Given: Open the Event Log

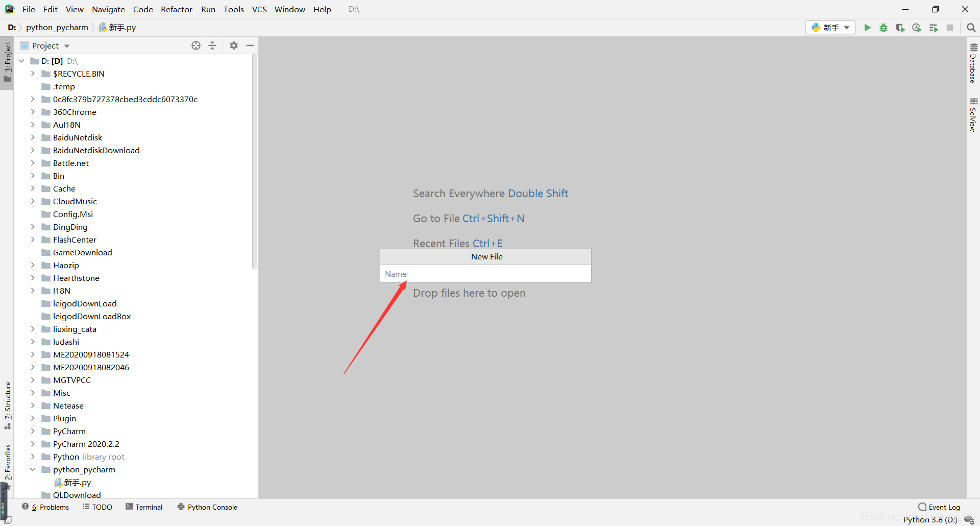Looking at the screenshot, I should coord(939,507).
